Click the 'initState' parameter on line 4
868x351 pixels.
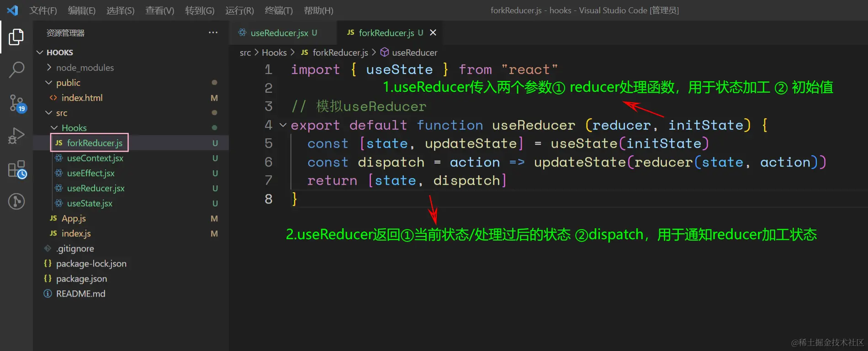(706, 125)
